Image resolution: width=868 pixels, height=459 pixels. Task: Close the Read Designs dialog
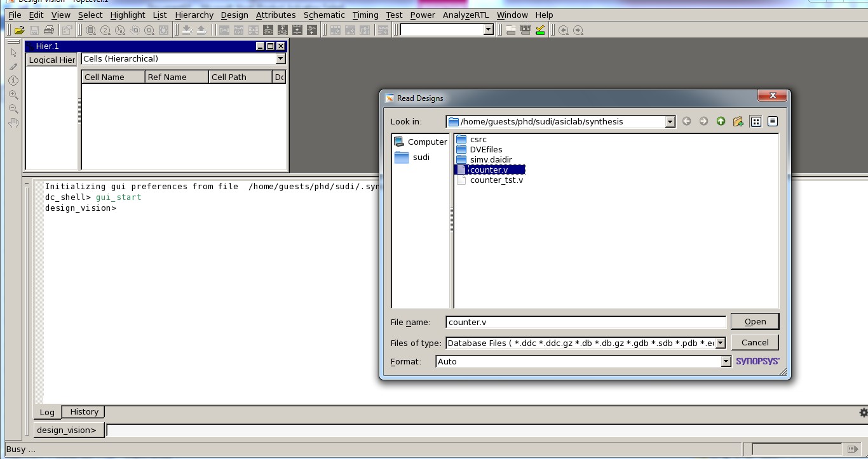tap(773, 95)
